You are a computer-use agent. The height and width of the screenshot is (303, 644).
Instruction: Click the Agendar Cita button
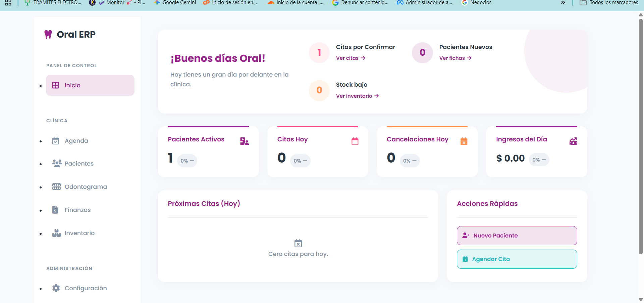tap(517, 259)
